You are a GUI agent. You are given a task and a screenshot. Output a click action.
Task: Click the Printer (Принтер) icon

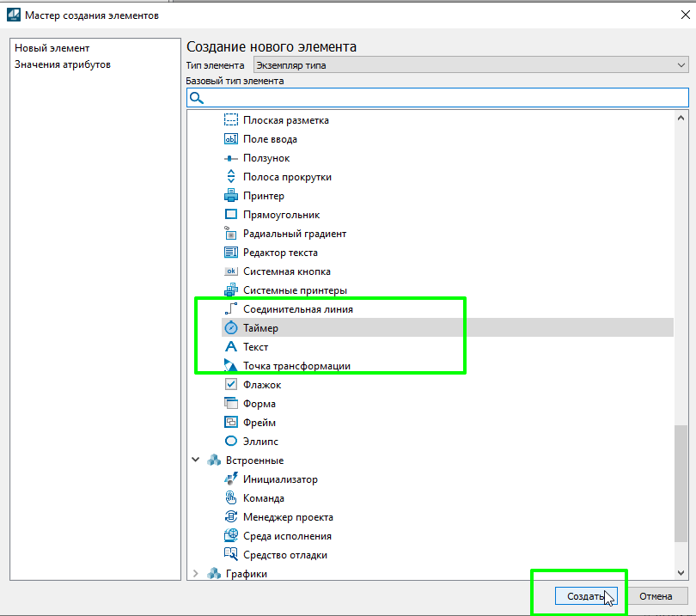[x=230, y=196]
